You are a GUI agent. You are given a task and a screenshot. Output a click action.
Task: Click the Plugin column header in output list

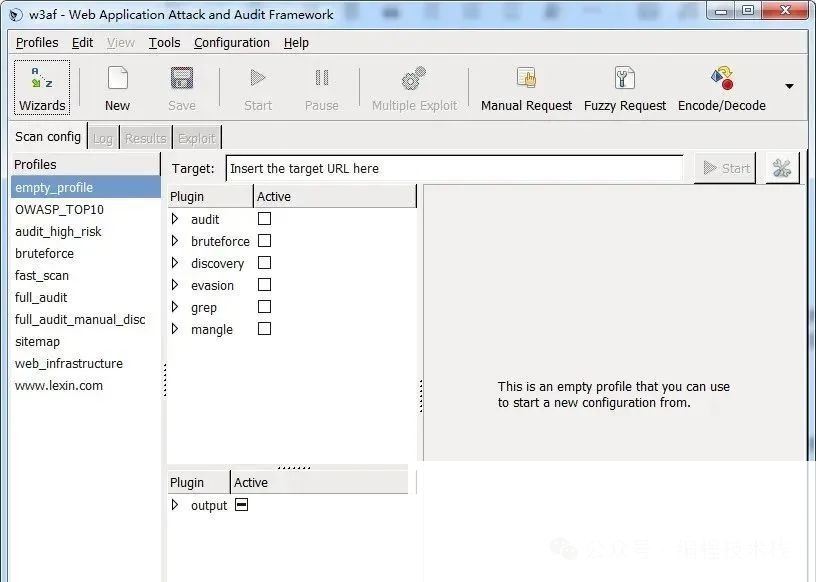coord(198,482)
